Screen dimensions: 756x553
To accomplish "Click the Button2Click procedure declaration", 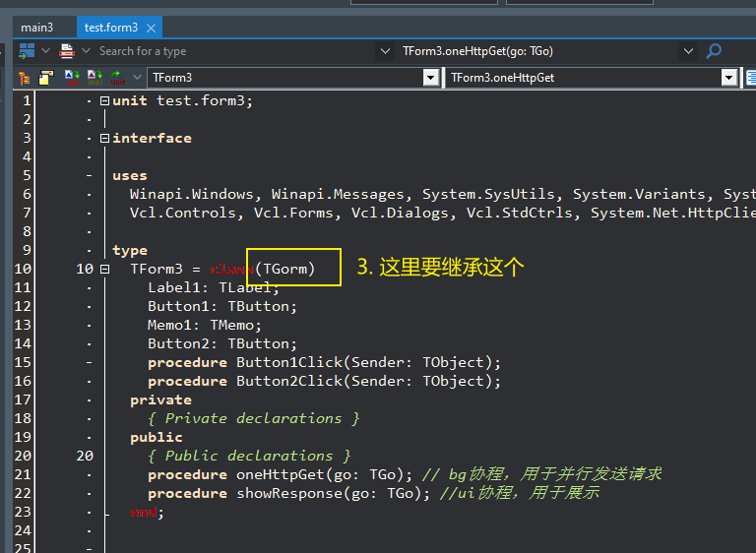I will pos(325,382).
